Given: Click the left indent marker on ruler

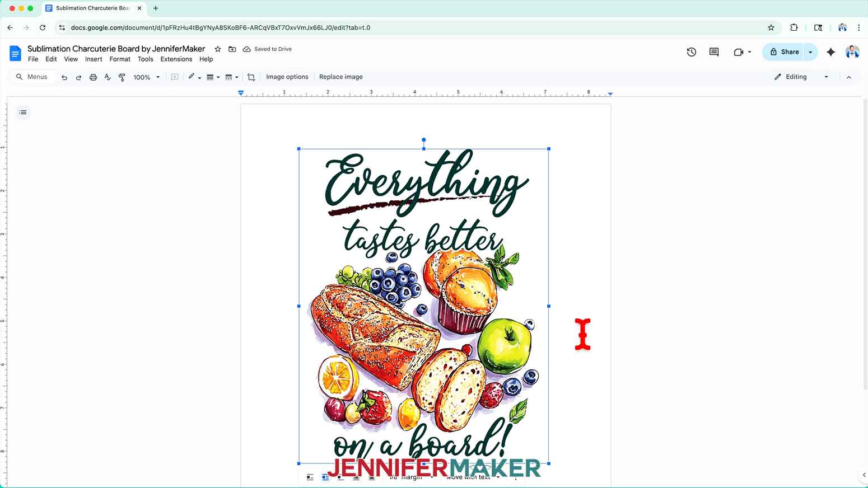Looking at the screenshot, I should (241, 93).
